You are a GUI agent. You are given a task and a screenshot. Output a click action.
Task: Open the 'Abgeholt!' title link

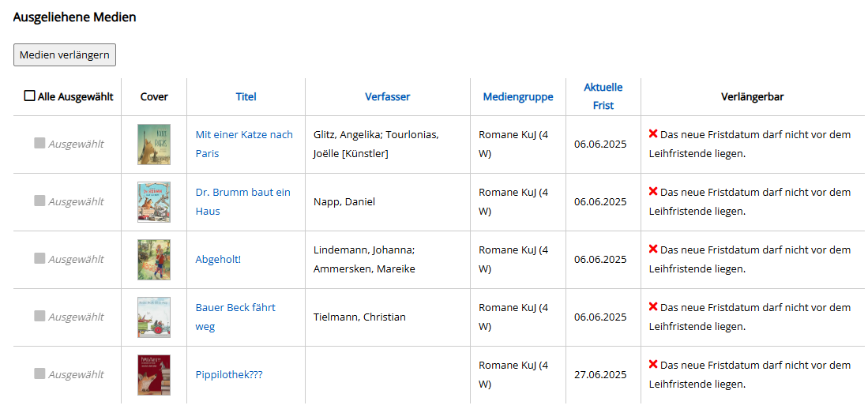tap(218, 259)
